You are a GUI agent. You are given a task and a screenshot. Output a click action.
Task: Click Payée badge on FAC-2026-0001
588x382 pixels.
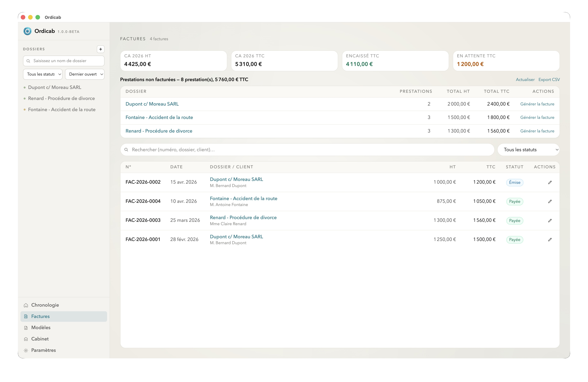[515, 240]
